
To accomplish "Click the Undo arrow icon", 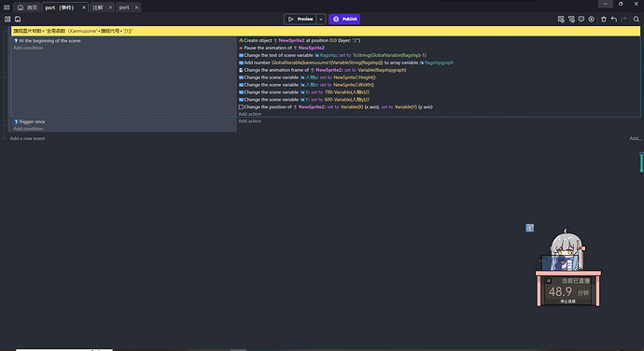I will pyautogui.click(x=614, y=19).
